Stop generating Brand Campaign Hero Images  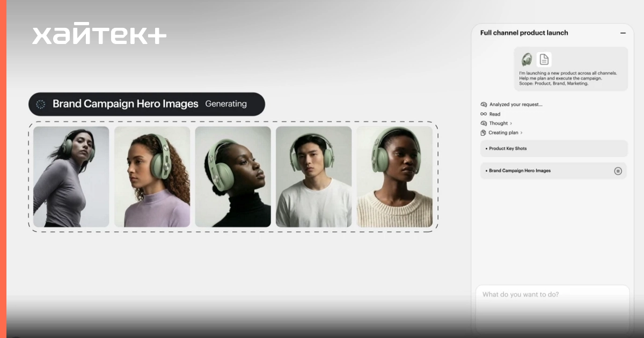coord(618,171)
